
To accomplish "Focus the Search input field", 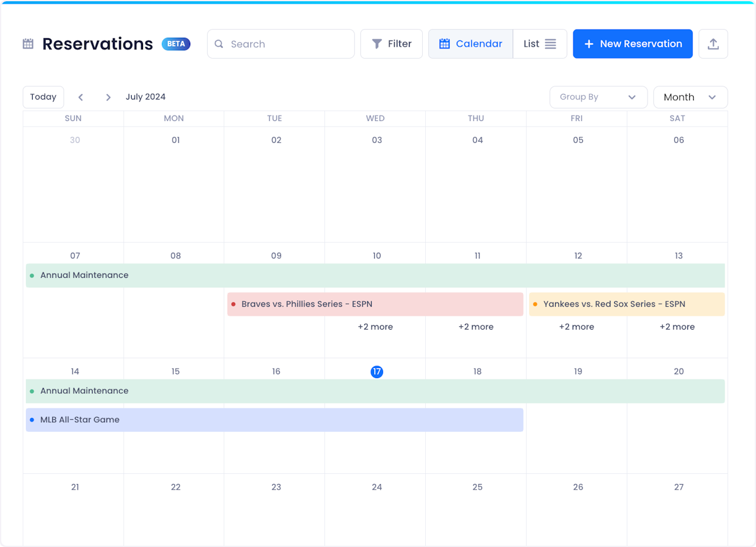I will tap(281, 44).
